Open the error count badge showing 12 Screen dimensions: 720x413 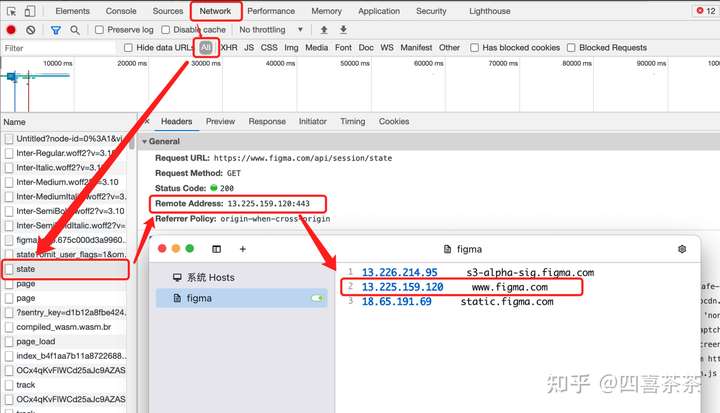706,11
